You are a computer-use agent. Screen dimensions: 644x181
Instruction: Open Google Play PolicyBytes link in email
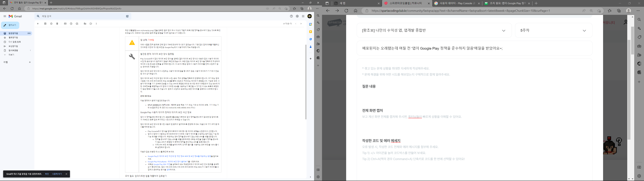[168, 162]
